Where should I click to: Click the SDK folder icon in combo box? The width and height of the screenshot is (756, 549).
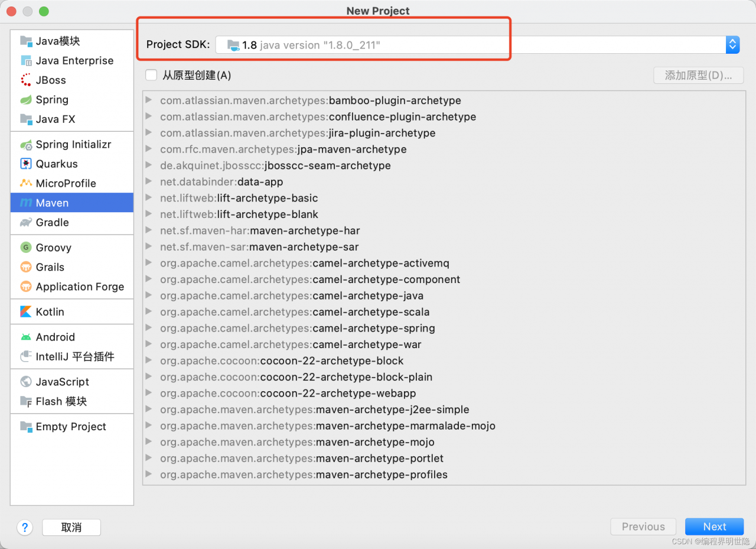(234, 45)
